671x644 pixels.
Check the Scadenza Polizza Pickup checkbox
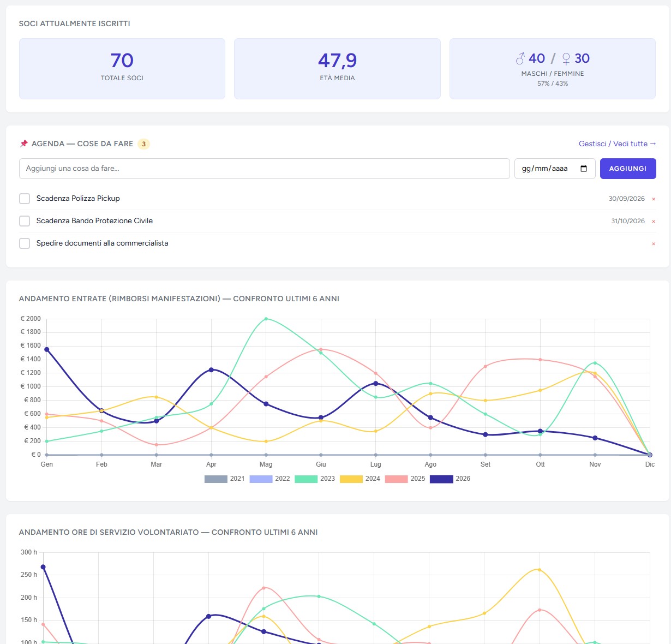pyautogui.click(x=25, y=199)
